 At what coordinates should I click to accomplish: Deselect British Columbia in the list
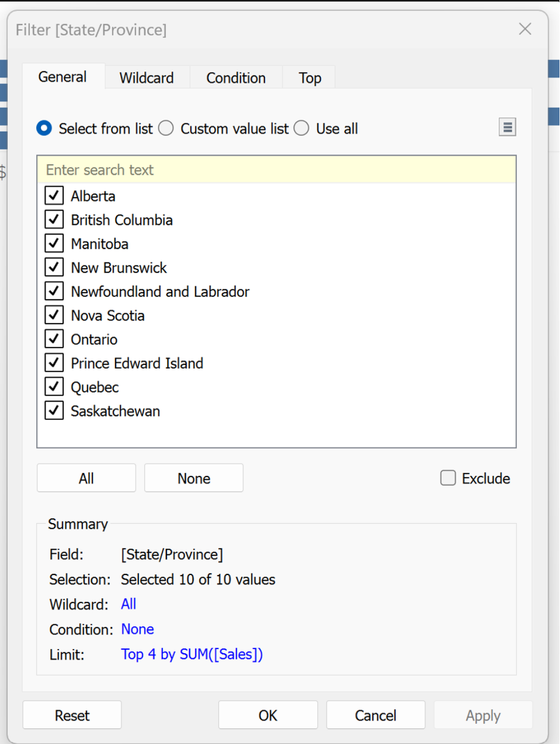coord(54,220)
